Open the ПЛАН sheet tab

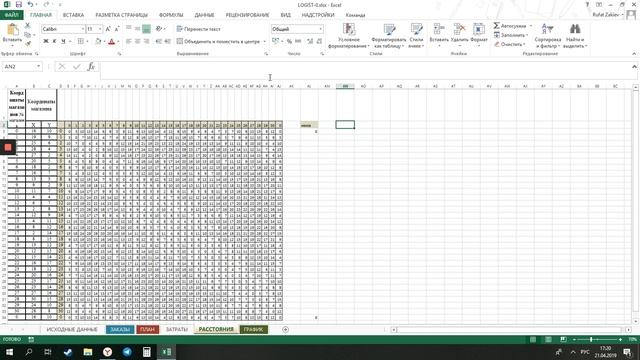tap(147, 329)
